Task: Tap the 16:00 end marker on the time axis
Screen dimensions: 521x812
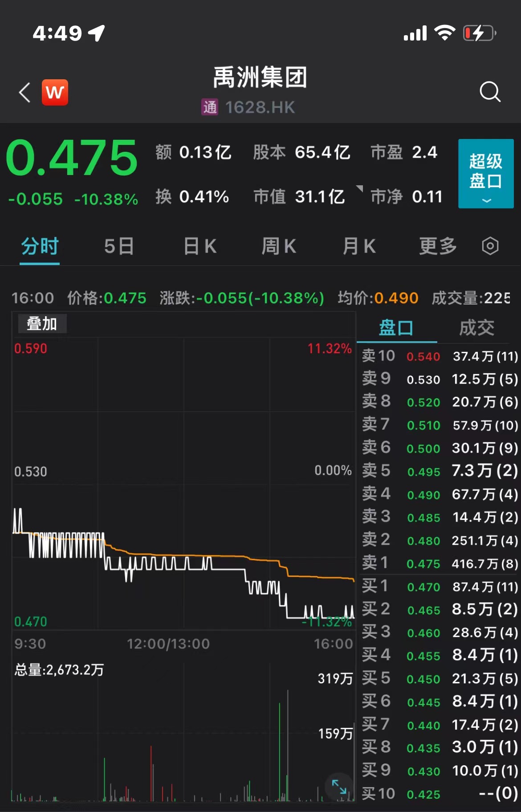Action: click(333, 644)
